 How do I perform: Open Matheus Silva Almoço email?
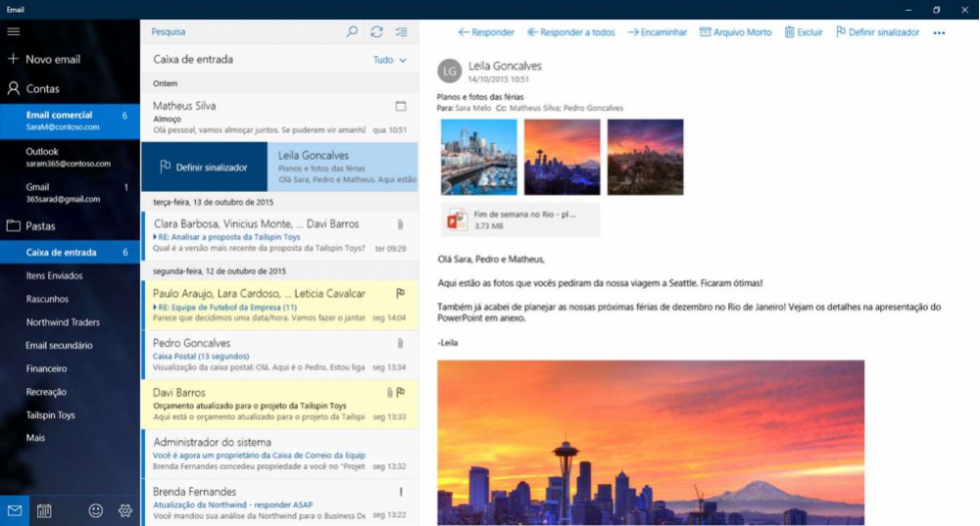click(x=280, y=117)
